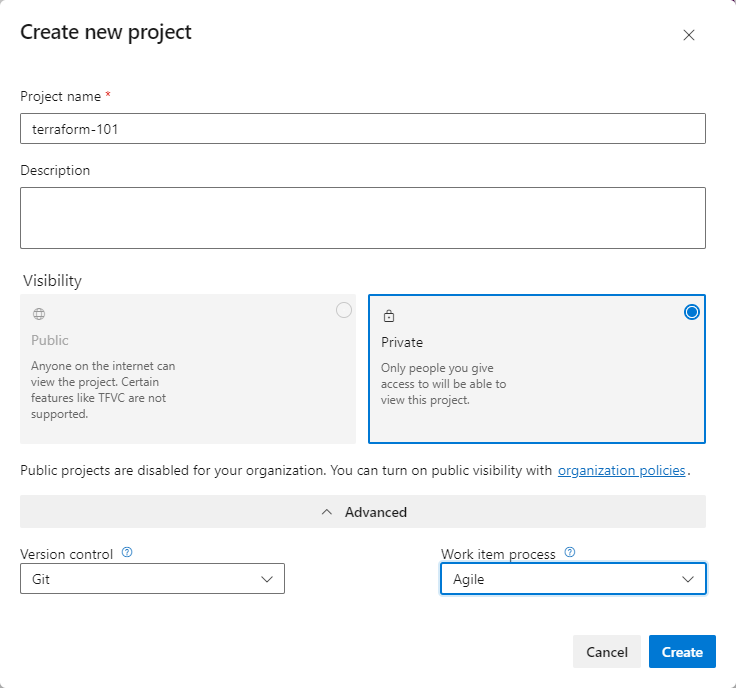Screen dimensions: 736x688
Task: Click the Description text area
Action: pyautogui.click(x=362, y=218)
